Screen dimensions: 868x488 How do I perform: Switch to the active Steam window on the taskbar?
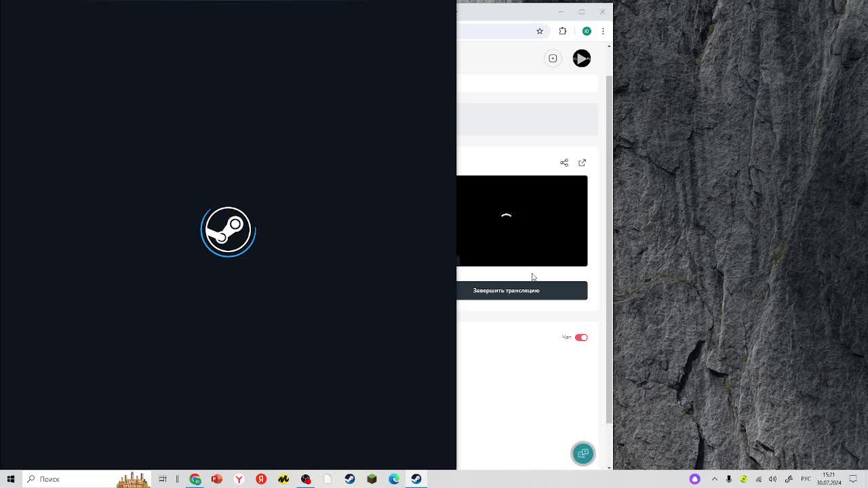click(x=416, y=479)
